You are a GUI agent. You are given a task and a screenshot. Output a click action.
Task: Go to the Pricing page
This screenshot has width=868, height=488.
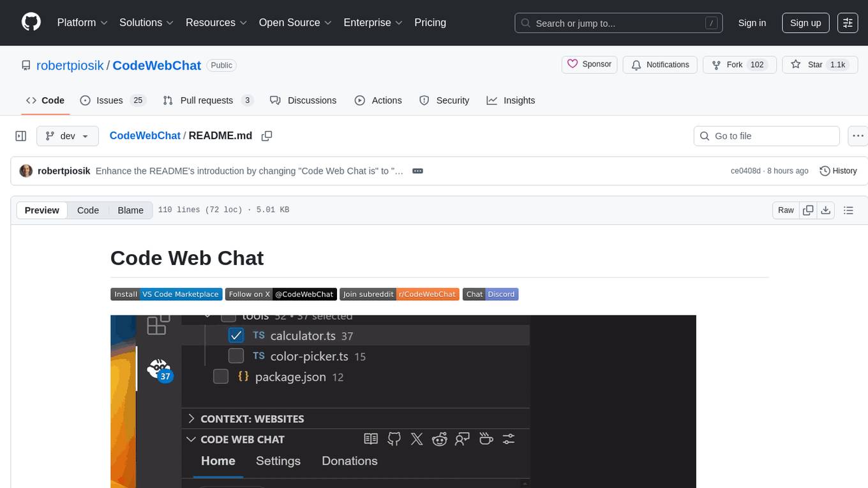tap(430, 22)
